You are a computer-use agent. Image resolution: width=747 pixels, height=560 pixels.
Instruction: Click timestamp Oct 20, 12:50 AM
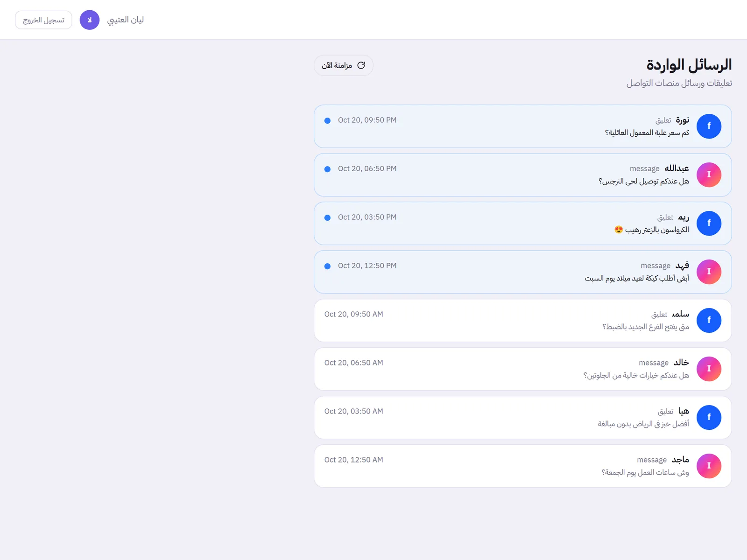point(354,460)
